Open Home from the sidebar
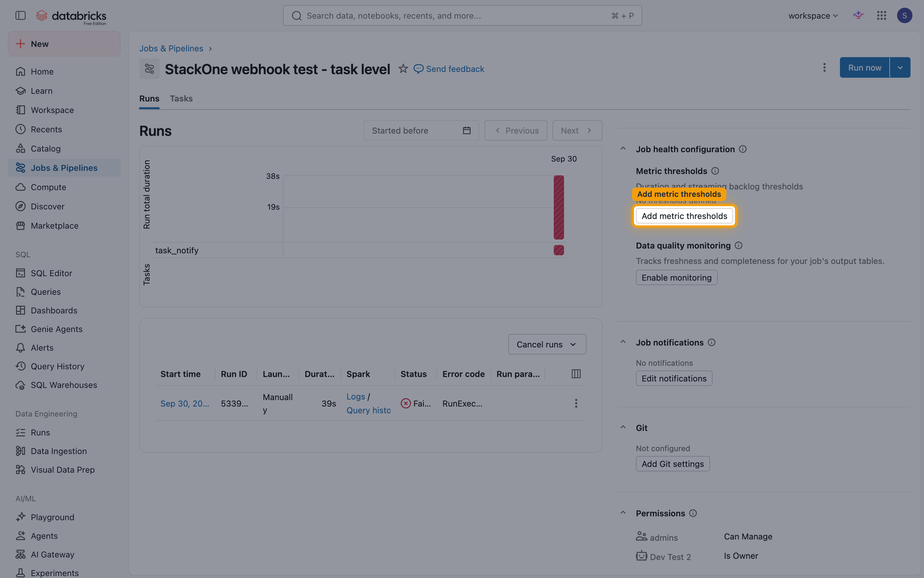The image size is (924, 578). 64,72
